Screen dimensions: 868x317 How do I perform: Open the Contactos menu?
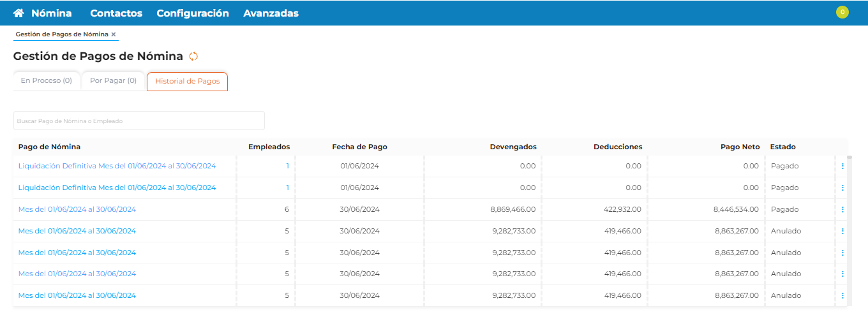[116, 13]
